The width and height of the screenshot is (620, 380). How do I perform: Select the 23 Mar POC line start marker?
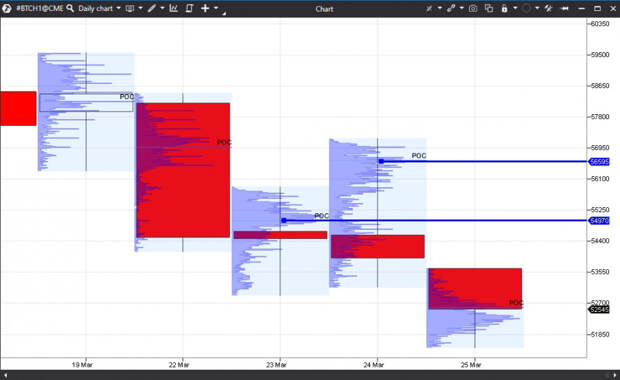tap(284, 220)
